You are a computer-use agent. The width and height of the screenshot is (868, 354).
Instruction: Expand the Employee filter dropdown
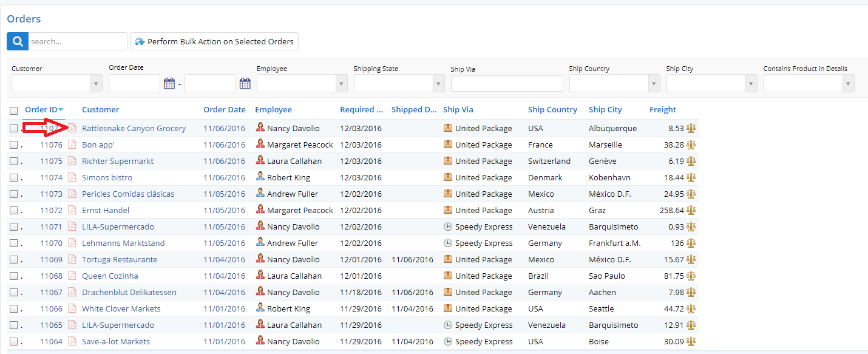341,83
